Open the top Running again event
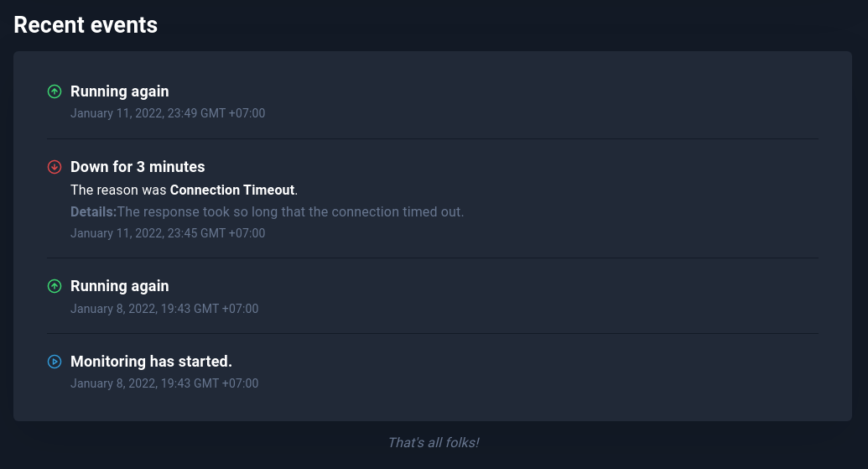868x469 pixels. (x=120, y=91)
